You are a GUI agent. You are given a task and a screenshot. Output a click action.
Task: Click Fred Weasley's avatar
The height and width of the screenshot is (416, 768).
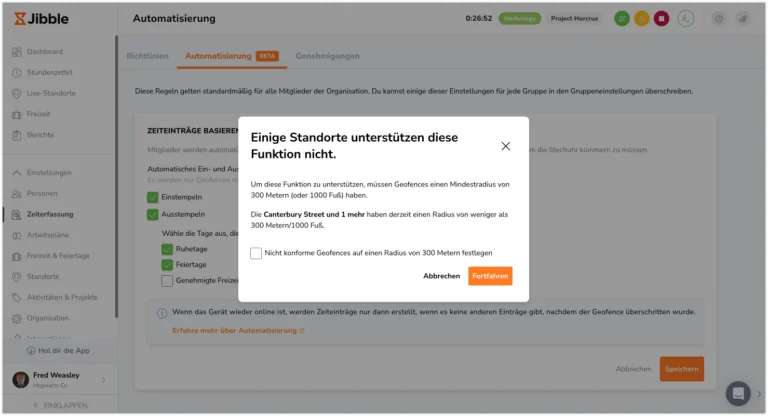tap(21, 380)
